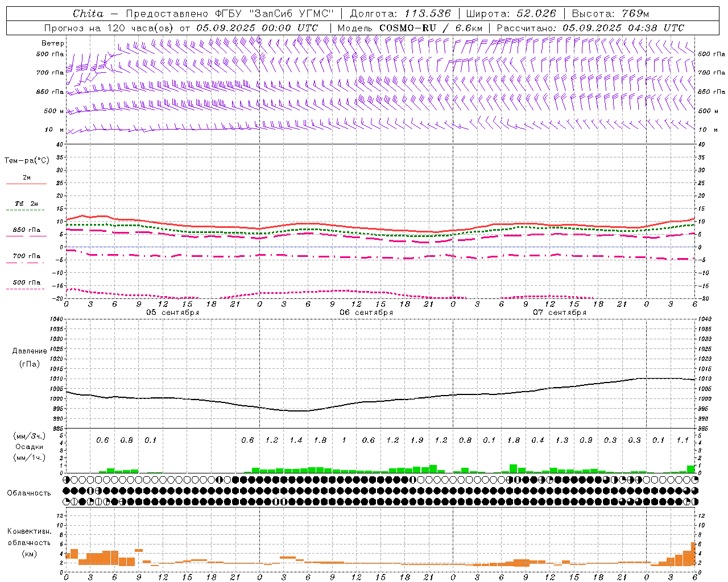Click the precipitation value "1.9"
Image resolution: width=728 pixels, height=582 pixels.
tap(417, 440)
